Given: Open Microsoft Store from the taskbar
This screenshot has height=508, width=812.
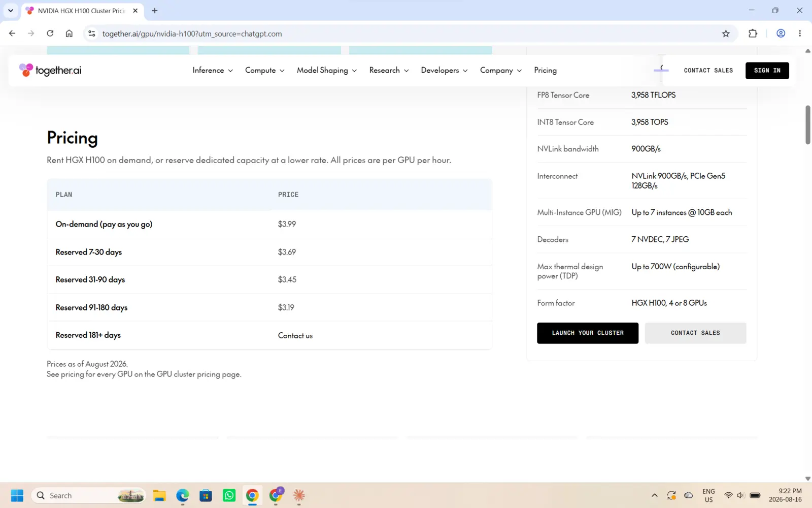Looking at the screenshot, I should [x=206, y=495].
